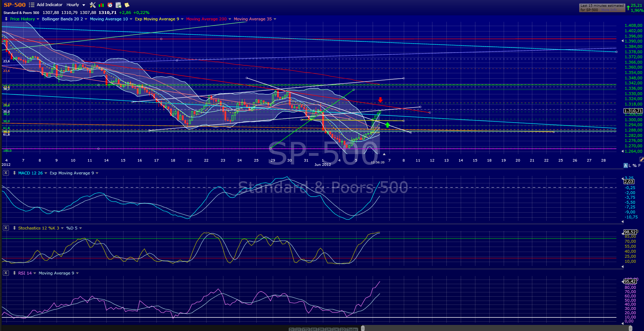Toggle the A auto-scale option
Image resolution: width=644 pixels, height=331 pixels.
pos(626,165)
